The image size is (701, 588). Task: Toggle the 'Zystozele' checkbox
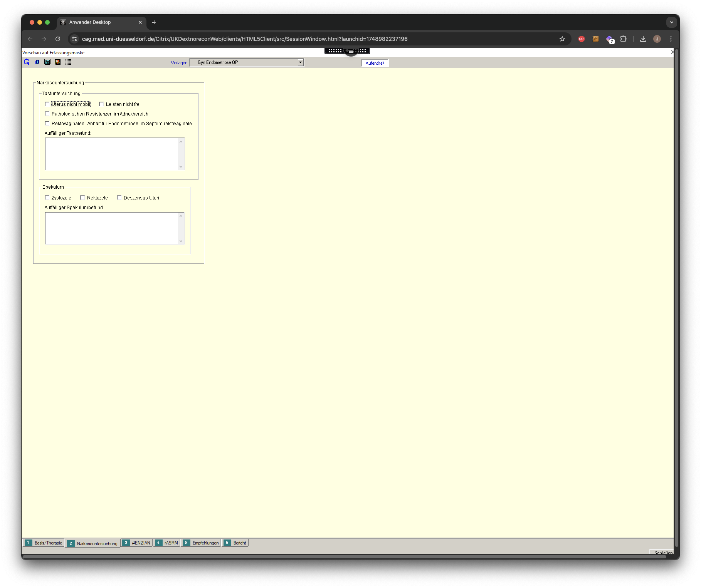(x=47, y=198)
